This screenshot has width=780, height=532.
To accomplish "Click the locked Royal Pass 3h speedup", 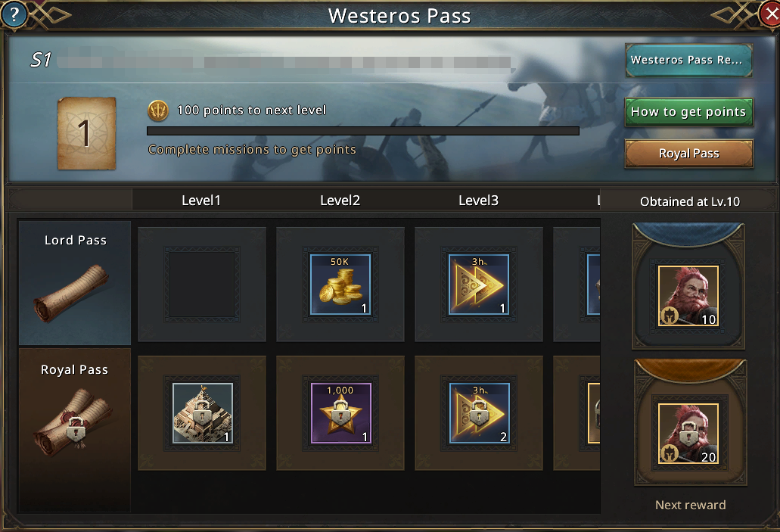I will pyautogui.click(x=479, y=413).
